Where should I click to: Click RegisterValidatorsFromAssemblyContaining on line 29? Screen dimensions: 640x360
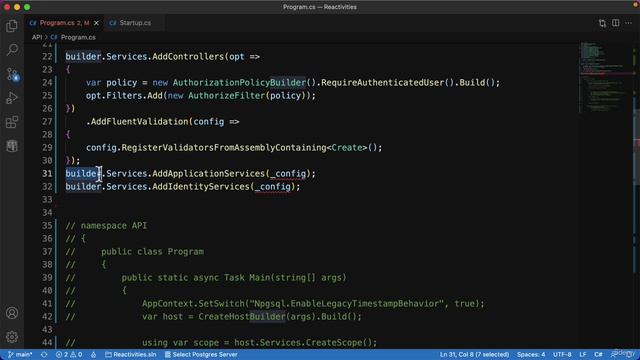coord(224,148)
